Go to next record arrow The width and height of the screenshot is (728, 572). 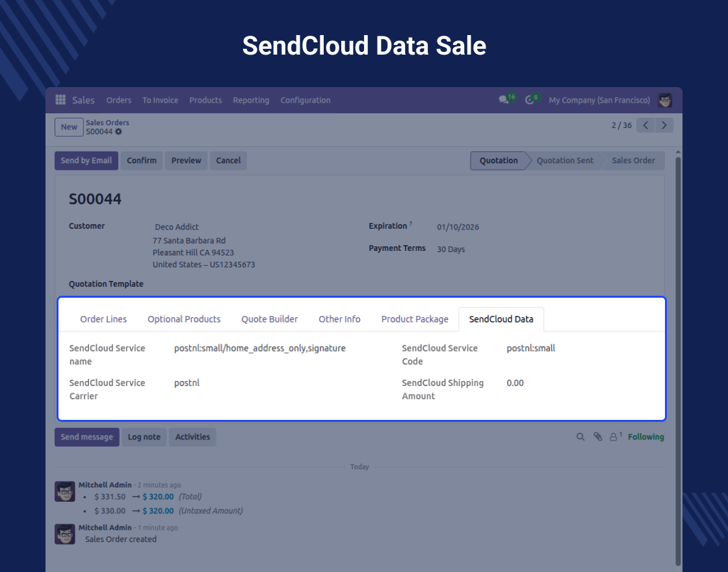click(664, 125)
